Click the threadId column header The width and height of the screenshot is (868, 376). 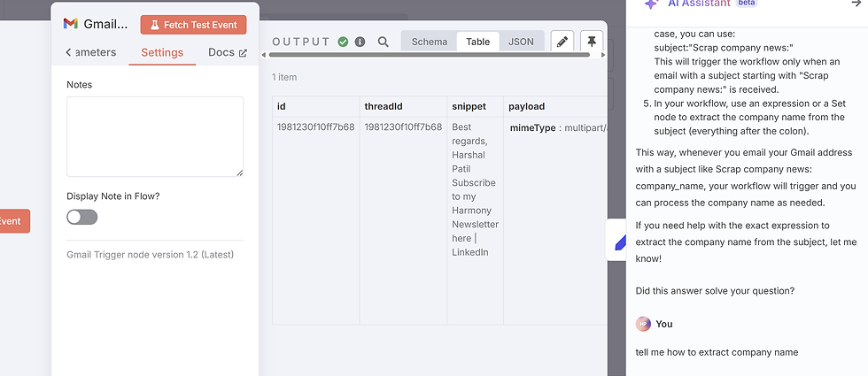click(x=403, y=106)
